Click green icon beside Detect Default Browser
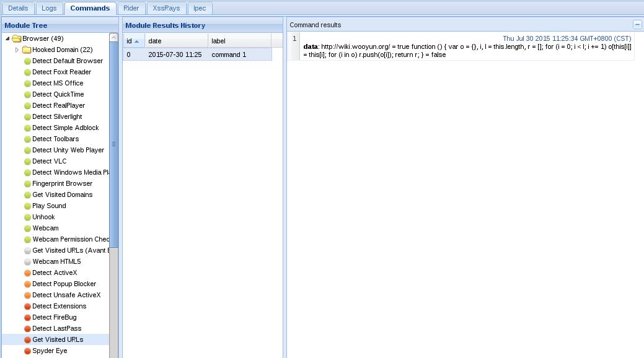 27,61
